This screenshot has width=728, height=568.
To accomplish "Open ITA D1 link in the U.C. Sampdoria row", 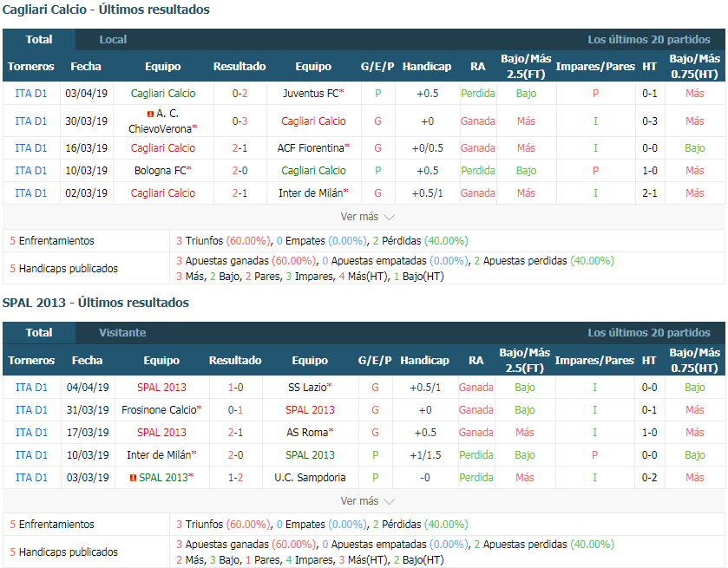I will click(x=31, y=478).
